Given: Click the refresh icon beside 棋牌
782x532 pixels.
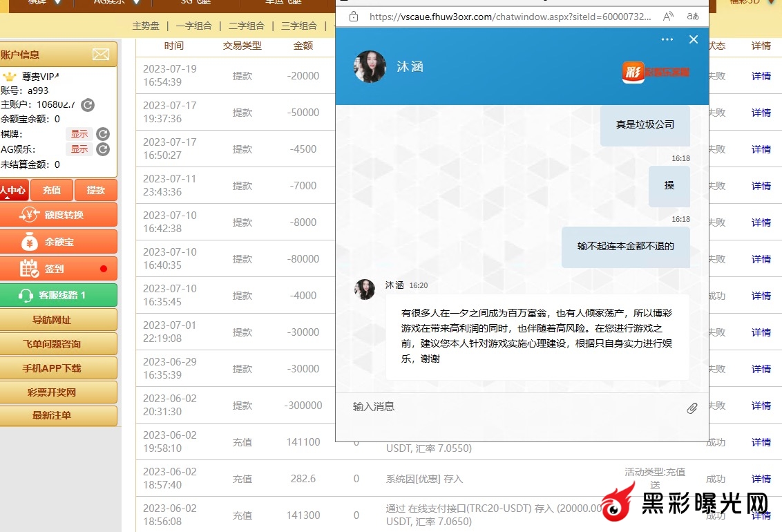Looking at the screenshot, I should coord(103,134).
